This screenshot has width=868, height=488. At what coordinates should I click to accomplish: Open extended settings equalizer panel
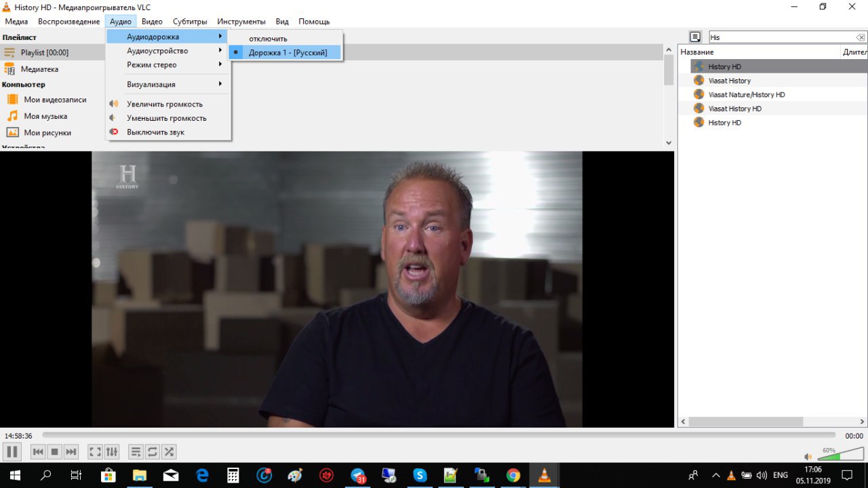[x=112, y=451]
